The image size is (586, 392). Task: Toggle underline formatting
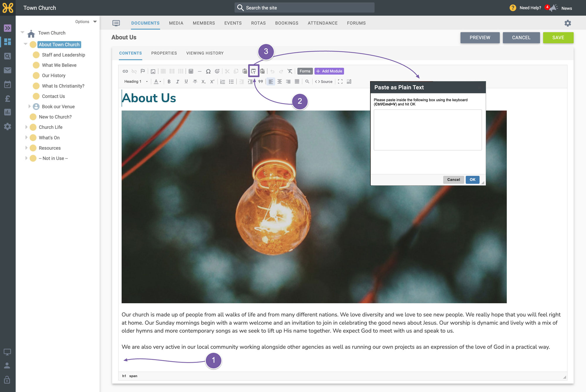pyautogui.click(x=186, y=82)
